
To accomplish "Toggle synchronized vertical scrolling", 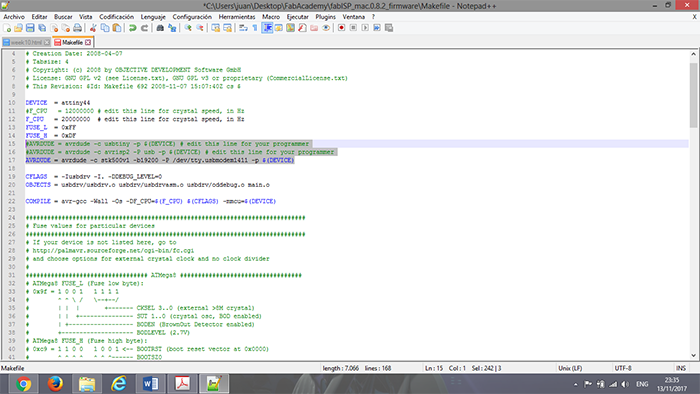I will (216, 28).
